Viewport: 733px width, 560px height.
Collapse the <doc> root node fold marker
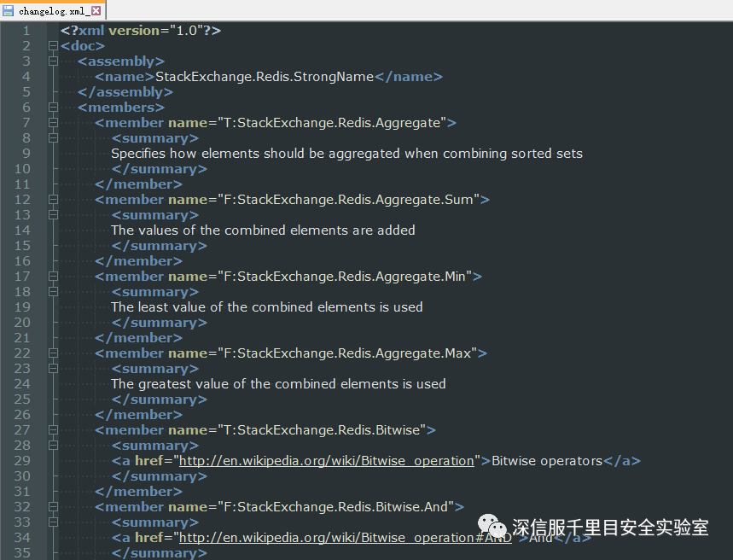coord(53,46)
